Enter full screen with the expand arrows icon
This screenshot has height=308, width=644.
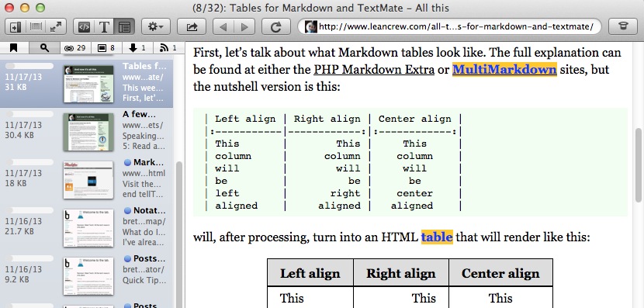click(57, 27)
